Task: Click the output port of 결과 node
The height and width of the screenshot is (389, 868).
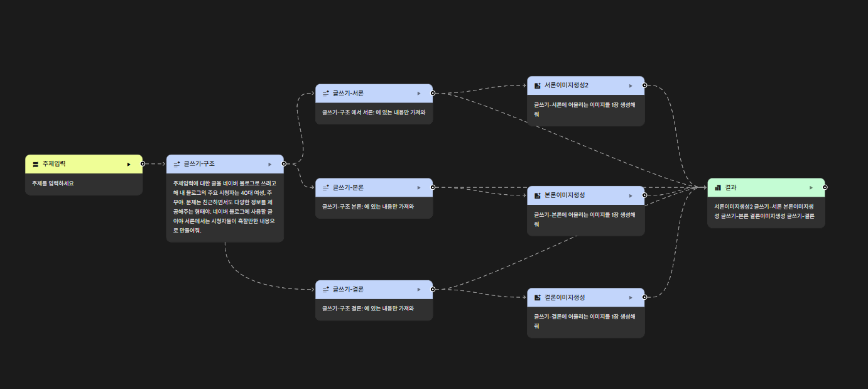Action: pyautogui.click(x=825, y=187)
